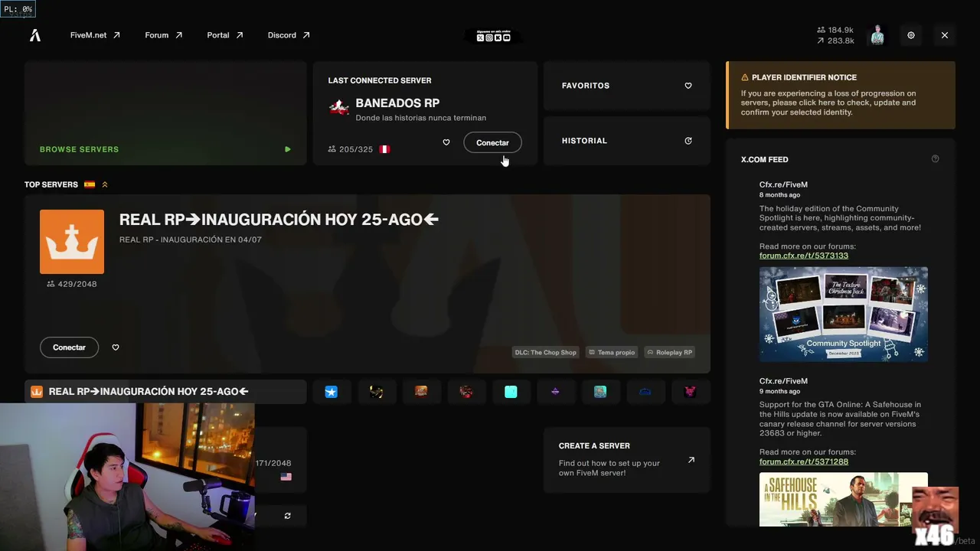980x551 pixels.
Task: Open the forum.cfx.re/t/5371288 link
Action: tap(804, 461)
